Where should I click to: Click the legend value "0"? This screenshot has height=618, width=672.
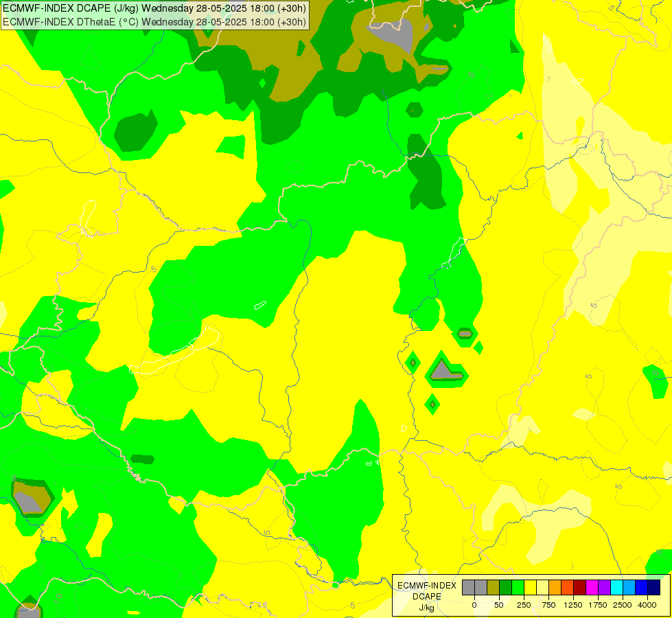pos(474,605)
